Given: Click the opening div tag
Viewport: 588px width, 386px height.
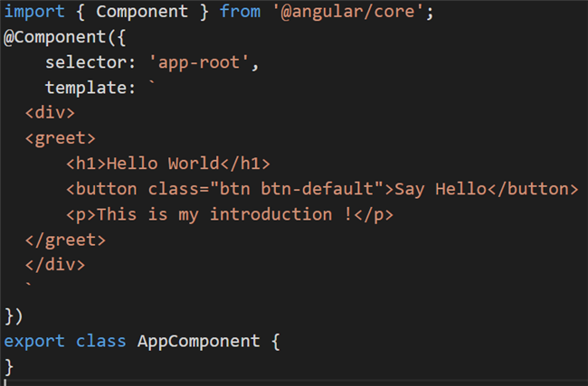Looking at the screenshot, I should (50, 112).
